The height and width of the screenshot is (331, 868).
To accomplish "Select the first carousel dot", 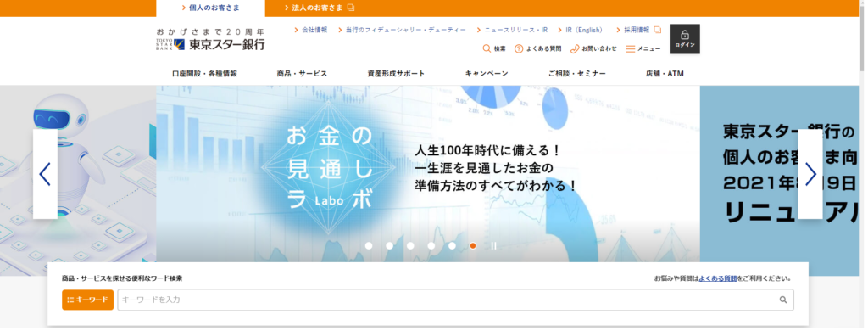I will point(369,245).
